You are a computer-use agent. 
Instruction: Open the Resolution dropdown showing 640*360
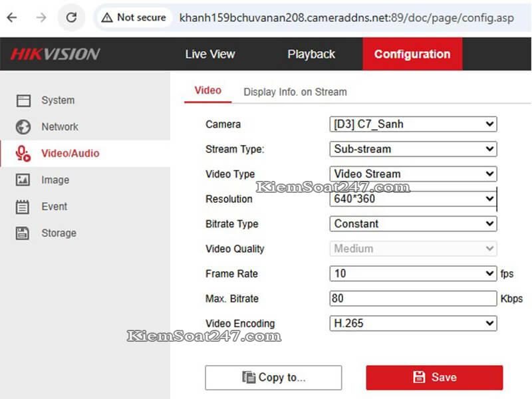click(x=413, y=199)
